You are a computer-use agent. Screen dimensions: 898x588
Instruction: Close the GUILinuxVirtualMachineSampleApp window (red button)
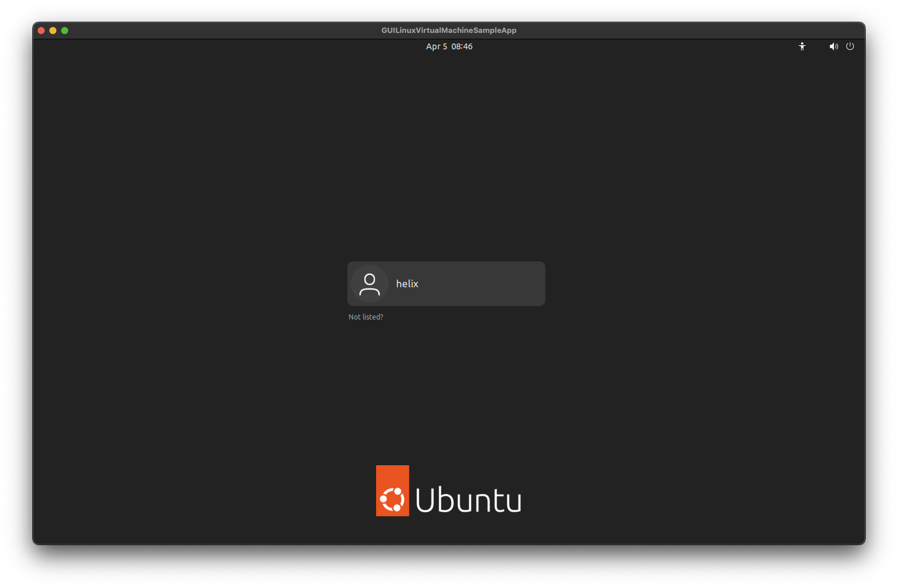tap(41, 31)
